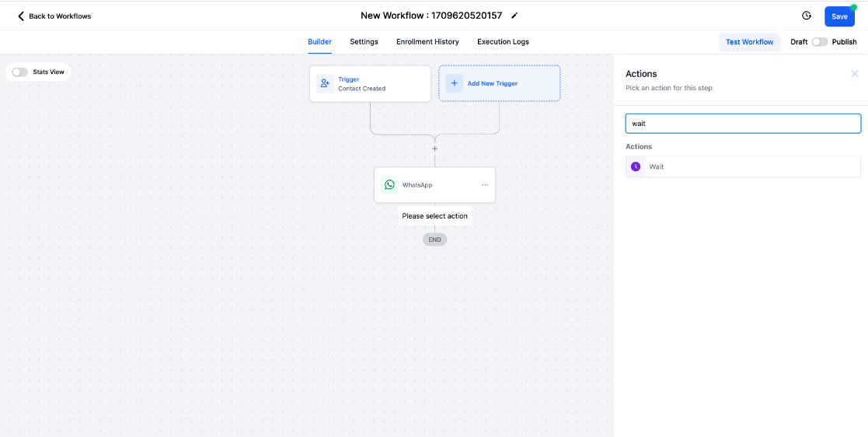Click the actions search field containing wait

(743, 124)
